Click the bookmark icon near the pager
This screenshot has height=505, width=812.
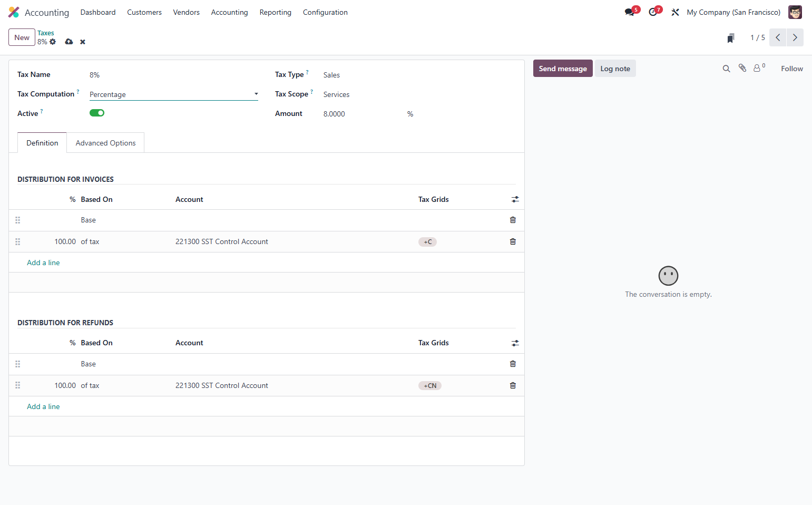point(731,38)
